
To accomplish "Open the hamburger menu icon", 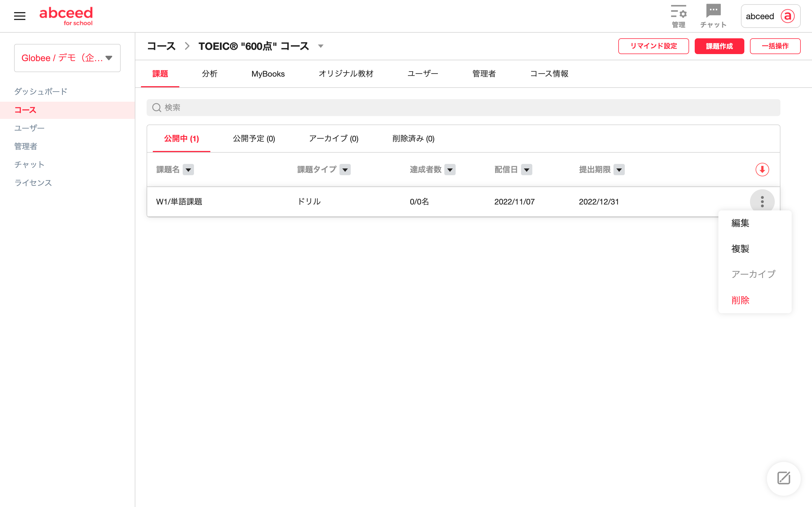I will tap(19, 16).
